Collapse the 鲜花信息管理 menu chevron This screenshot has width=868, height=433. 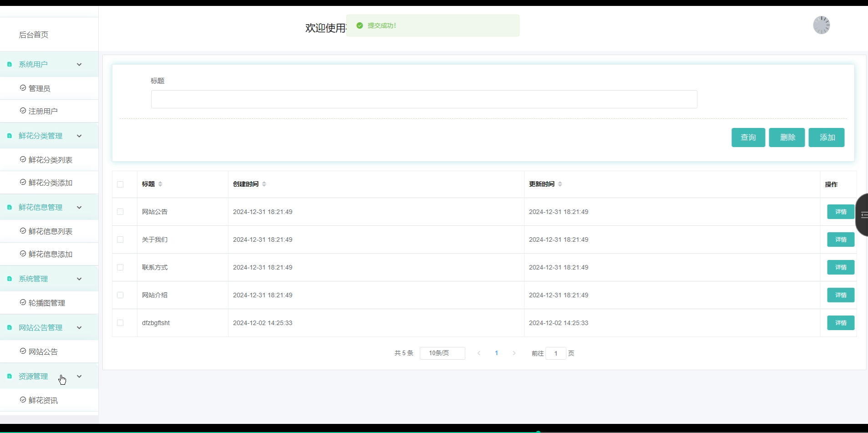79,207
